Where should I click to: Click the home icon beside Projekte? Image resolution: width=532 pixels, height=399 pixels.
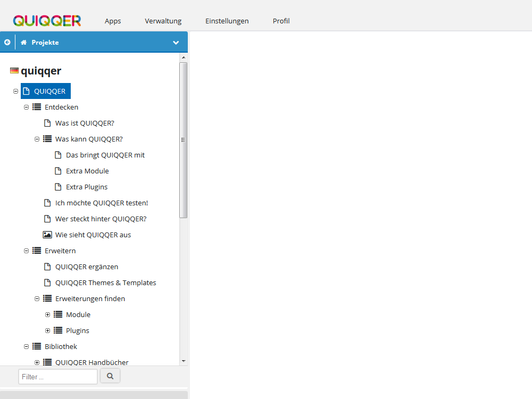click(x=24, y=43)
